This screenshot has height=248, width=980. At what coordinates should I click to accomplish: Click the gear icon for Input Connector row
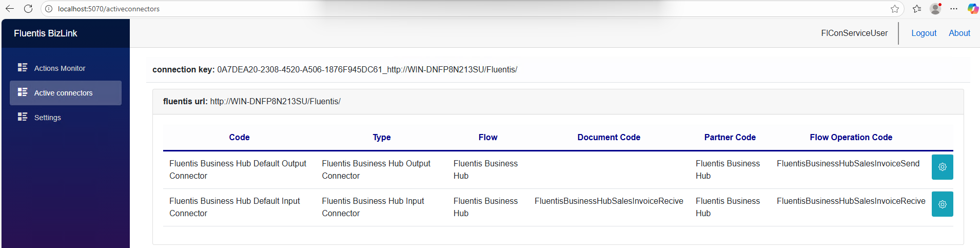[x=942, y=204]
